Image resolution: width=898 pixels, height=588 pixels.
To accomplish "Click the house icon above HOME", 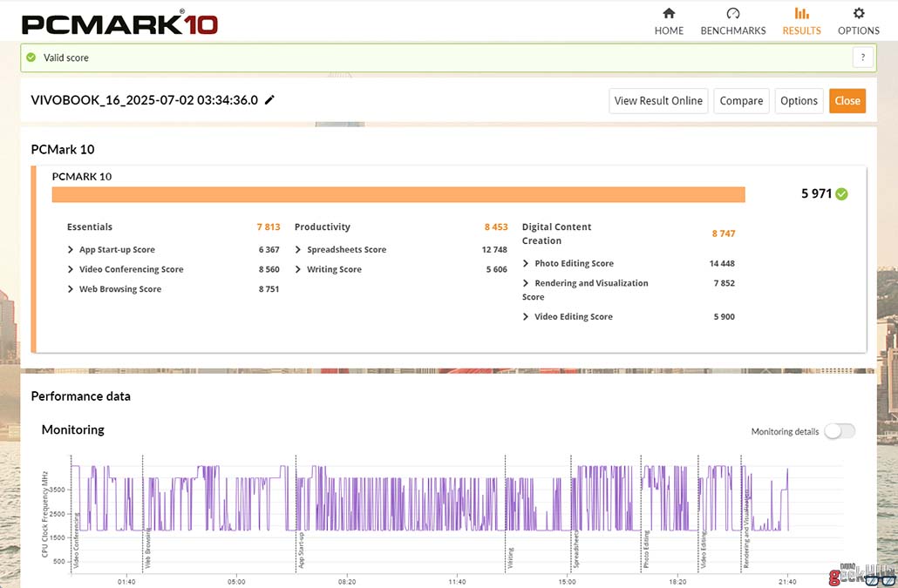I will coord(669,13).
